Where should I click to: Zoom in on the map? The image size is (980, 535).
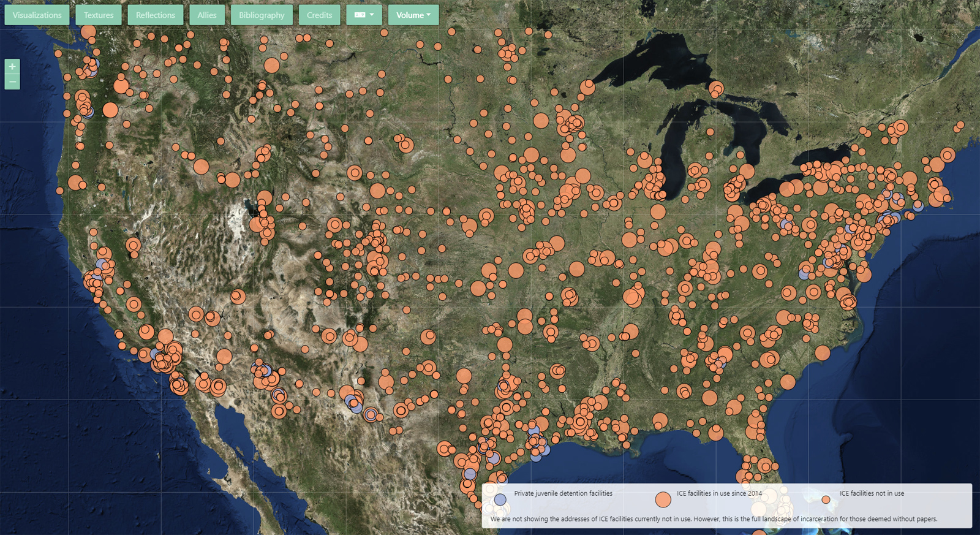tap(12, 66)
